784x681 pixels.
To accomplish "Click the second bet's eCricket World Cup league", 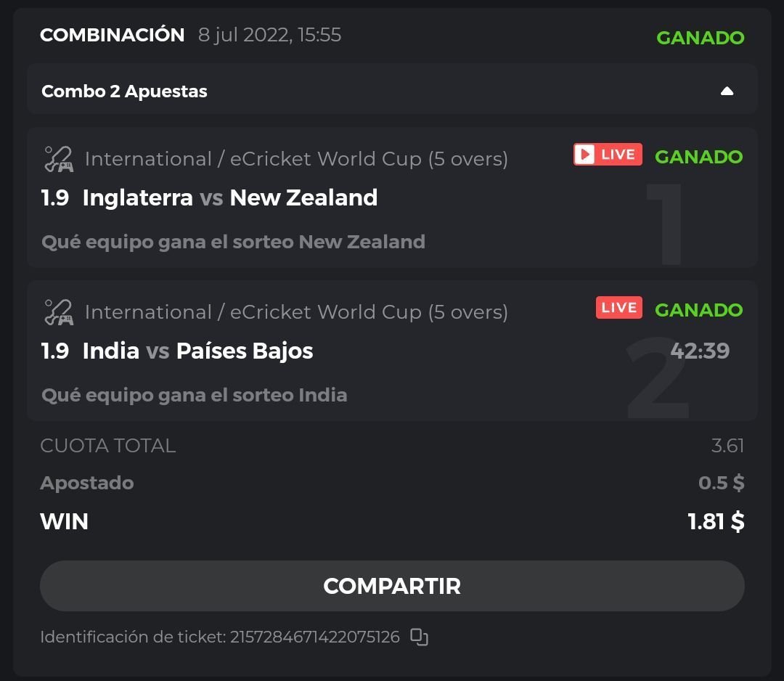I will [296, 312].
